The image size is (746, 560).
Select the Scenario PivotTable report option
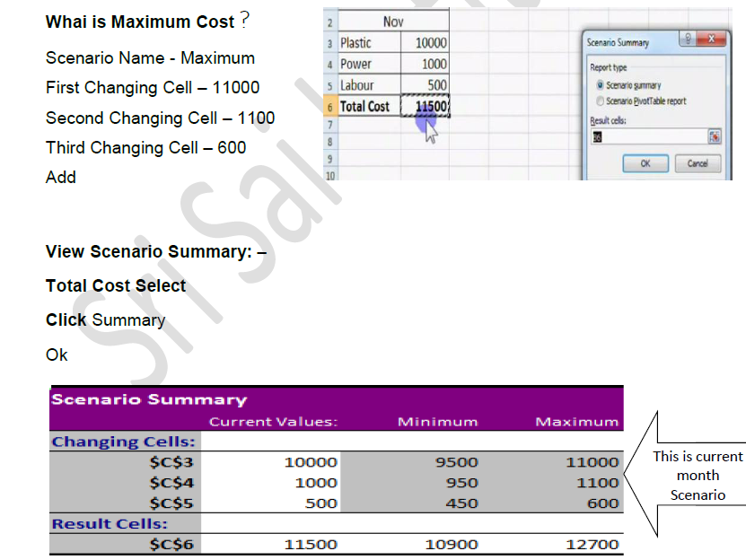[600, 101]
